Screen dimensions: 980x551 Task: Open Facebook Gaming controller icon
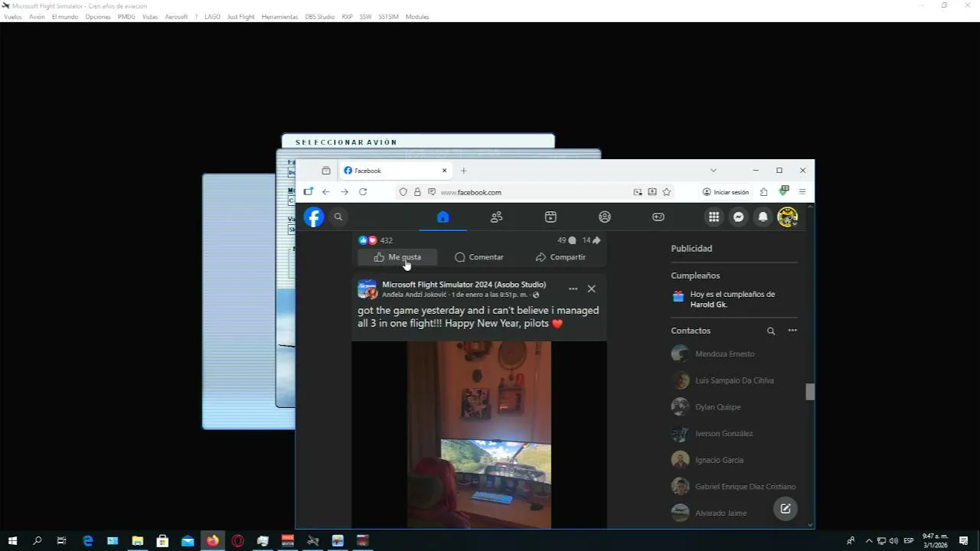(658, 217)
